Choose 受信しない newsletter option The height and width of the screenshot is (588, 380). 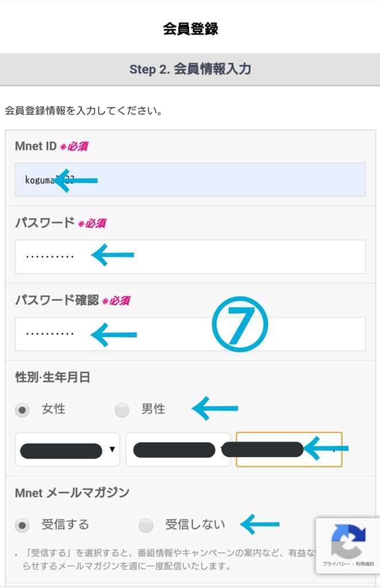click(146, 525)
